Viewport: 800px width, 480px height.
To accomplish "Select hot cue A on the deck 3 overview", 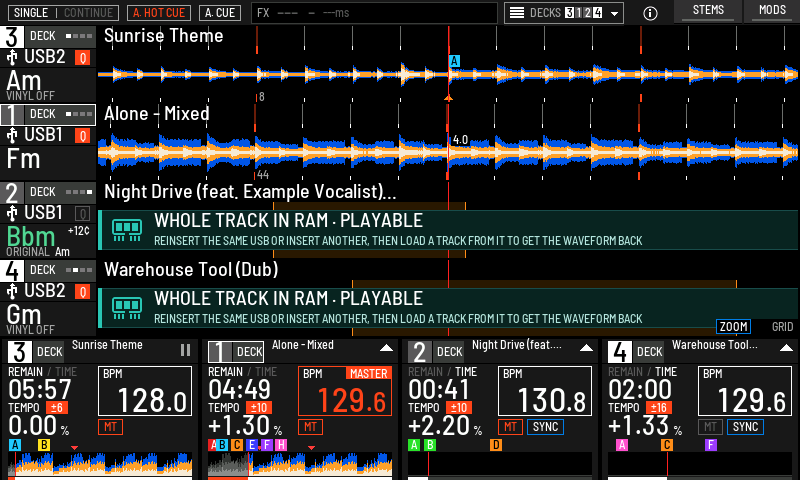I will (x=15, y=445).
